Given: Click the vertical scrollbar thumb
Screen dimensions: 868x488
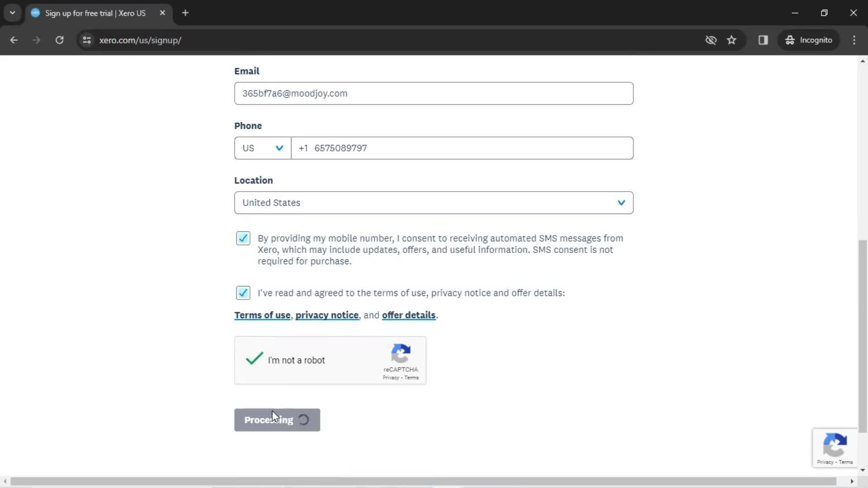Looking at the screenshot, I should (863, 337).
